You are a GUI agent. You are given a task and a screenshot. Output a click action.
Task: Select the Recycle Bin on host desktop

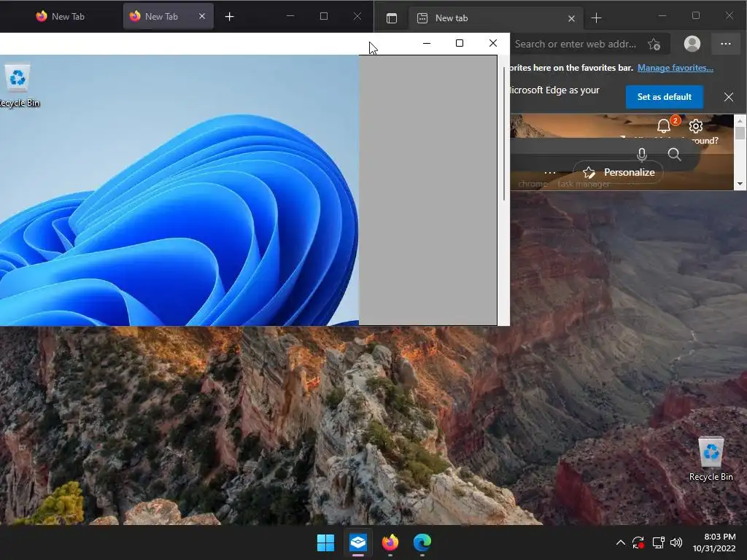coord(711,459)
